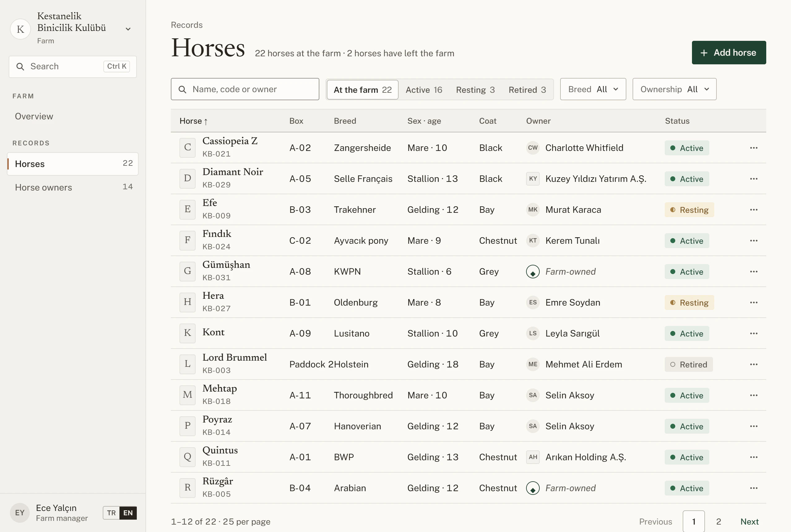Show the actions menu for Gümüşhan
791x532 pixels.
coord(754,272)
